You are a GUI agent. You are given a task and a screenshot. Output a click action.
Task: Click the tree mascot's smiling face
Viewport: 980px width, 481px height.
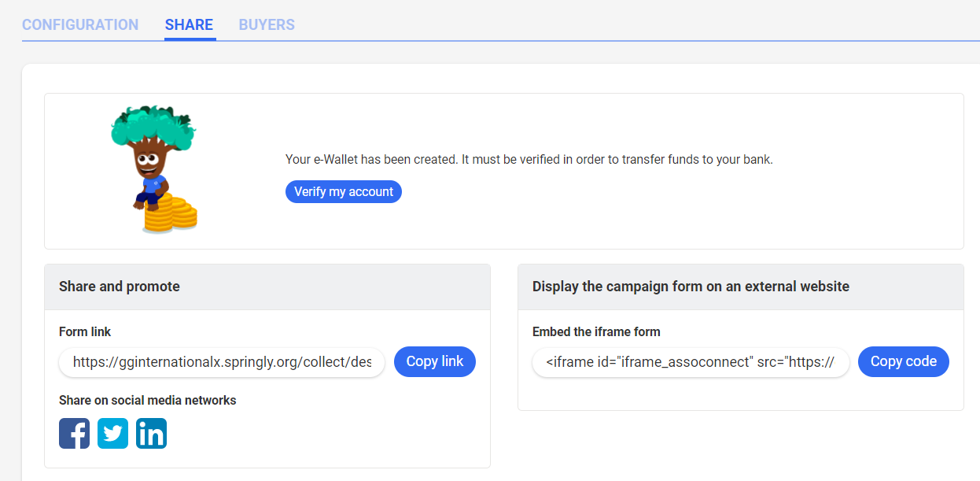148,164
